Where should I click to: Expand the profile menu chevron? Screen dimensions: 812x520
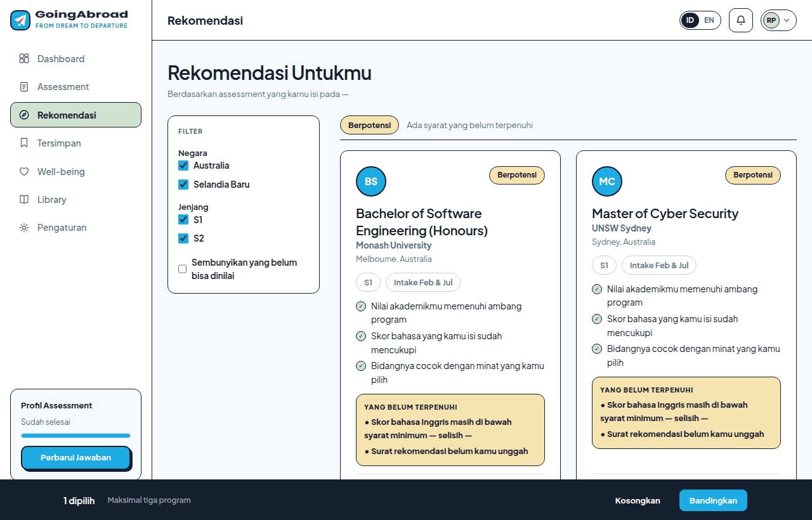[x=787, y=20]
